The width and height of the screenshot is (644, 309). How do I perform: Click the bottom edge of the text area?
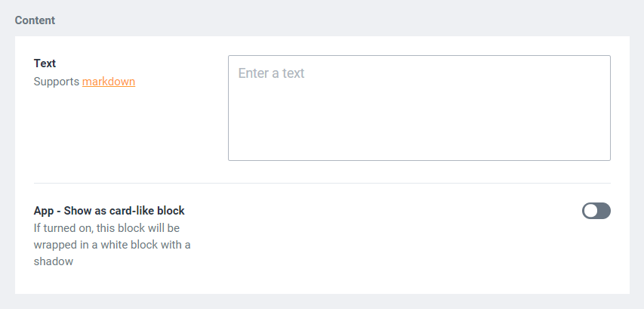click(x=419, y=159)
